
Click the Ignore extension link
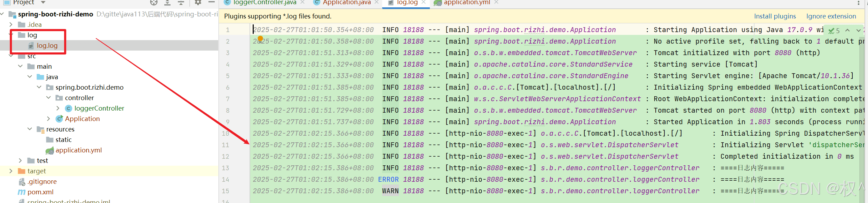[x=831, y=16]
